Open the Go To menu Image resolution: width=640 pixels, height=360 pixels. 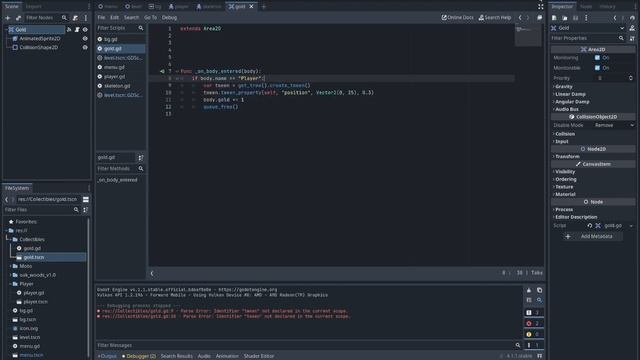150,18
